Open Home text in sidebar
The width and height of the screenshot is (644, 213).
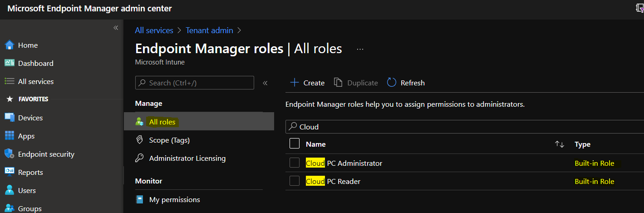click(x=28, y=45)
